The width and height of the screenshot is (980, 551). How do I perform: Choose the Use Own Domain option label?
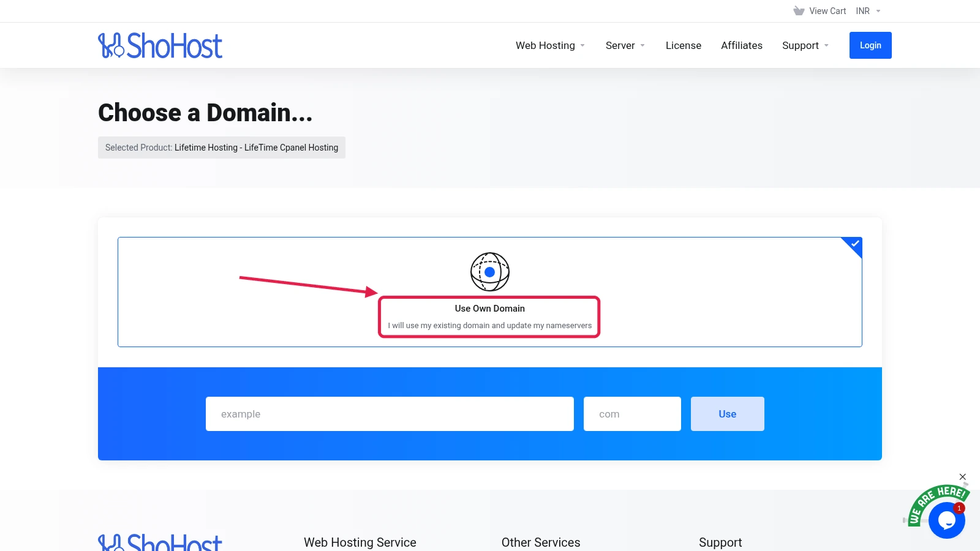click(x=489, y=309)
